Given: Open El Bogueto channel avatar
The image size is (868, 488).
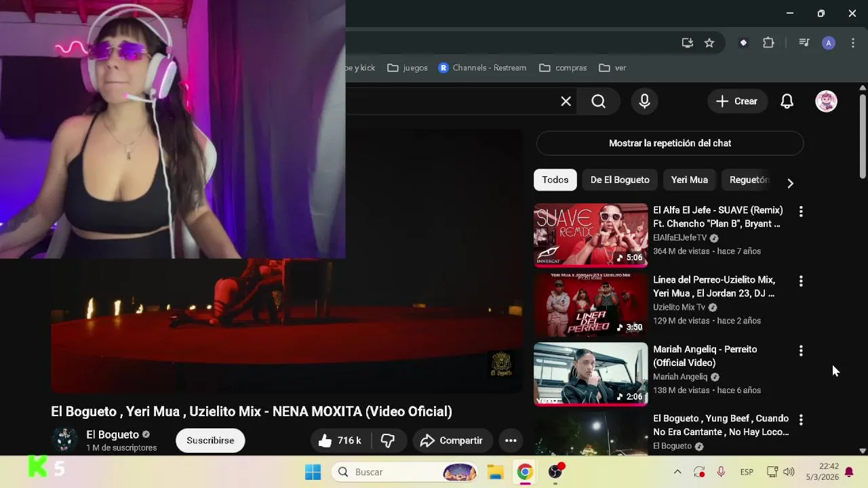Looking at the screenshot, I should click(65, 440).
